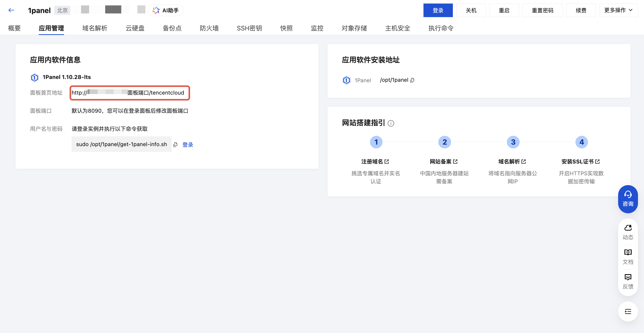This screenshot has width=644, height=333.
Task: Open the 监控 tab
Action: coord(317,28)
